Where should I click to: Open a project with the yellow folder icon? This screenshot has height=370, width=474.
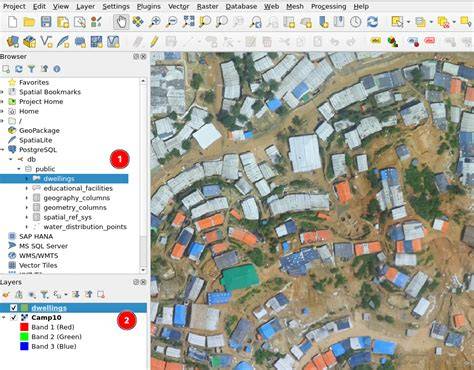29,22
